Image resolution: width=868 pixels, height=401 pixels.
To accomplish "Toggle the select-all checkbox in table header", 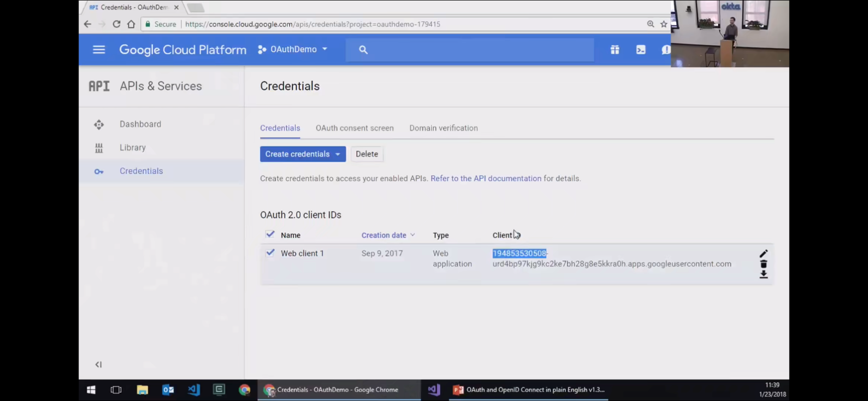I will [270, 234].
